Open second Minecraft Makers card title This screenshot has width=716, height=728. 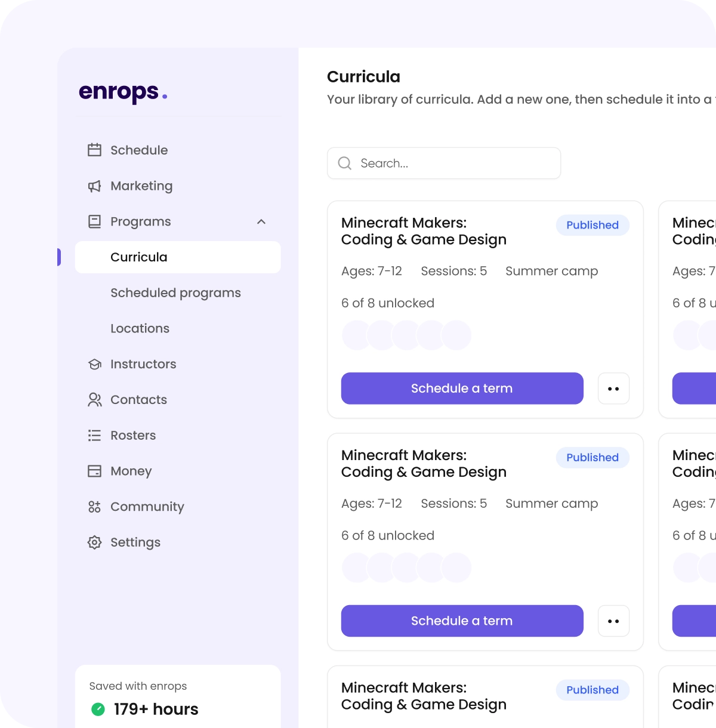424,464
